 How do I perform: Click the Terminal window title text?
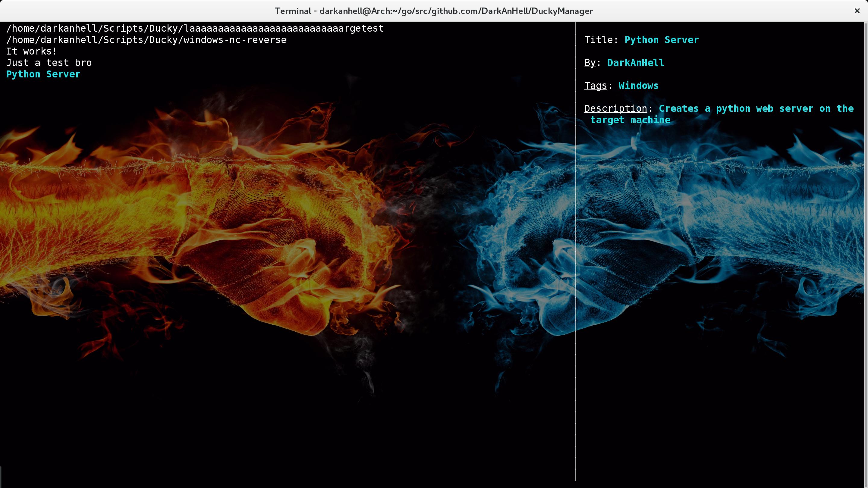click(x=434, y=11)
